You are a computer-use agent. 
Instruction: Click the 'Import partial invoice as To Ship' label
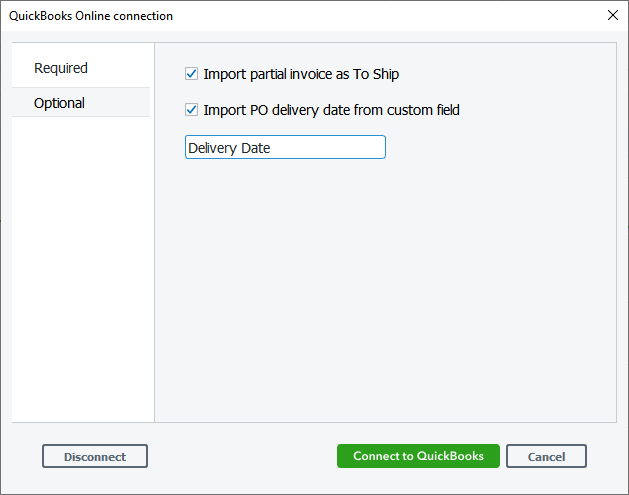tap(301, 74)
